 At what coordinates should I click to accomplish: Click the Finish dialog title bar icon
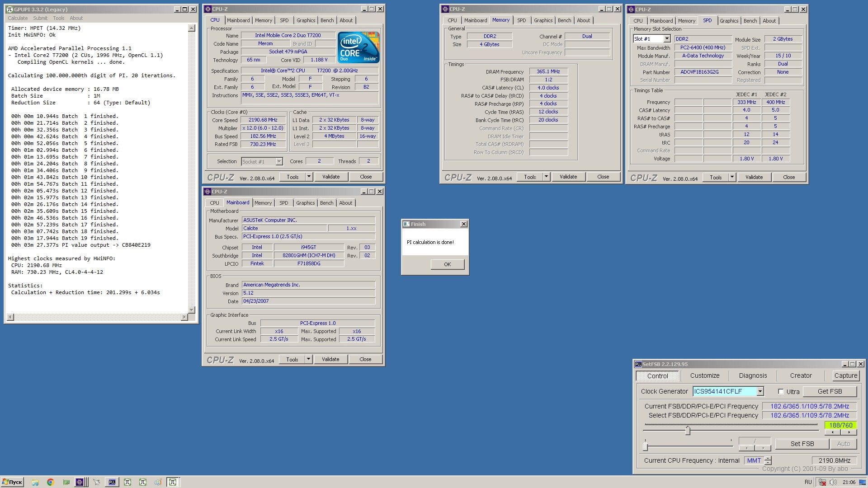pos(406,224)
